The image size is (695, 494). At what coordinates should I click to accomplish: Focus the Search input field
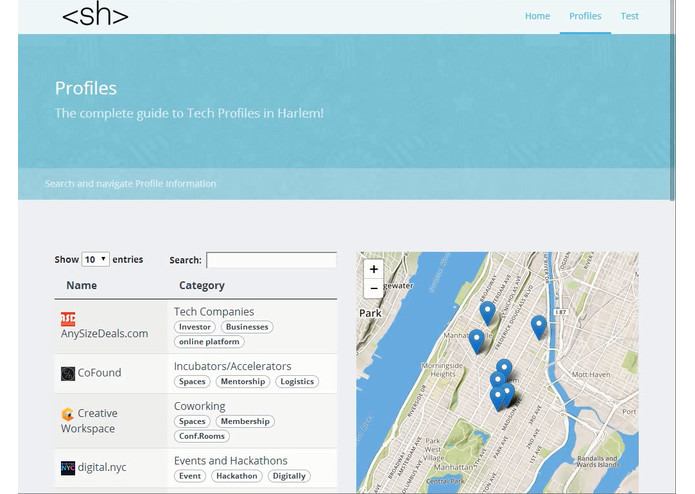tap(271, 260)
